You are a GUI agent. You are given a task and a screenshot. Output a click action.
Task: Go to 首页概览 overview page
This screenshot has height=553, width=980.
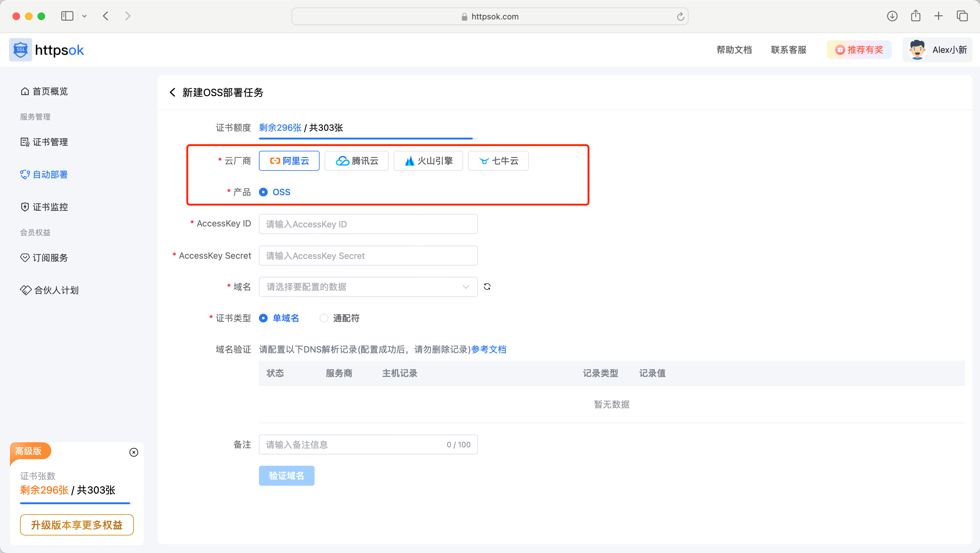pos(50,91)
